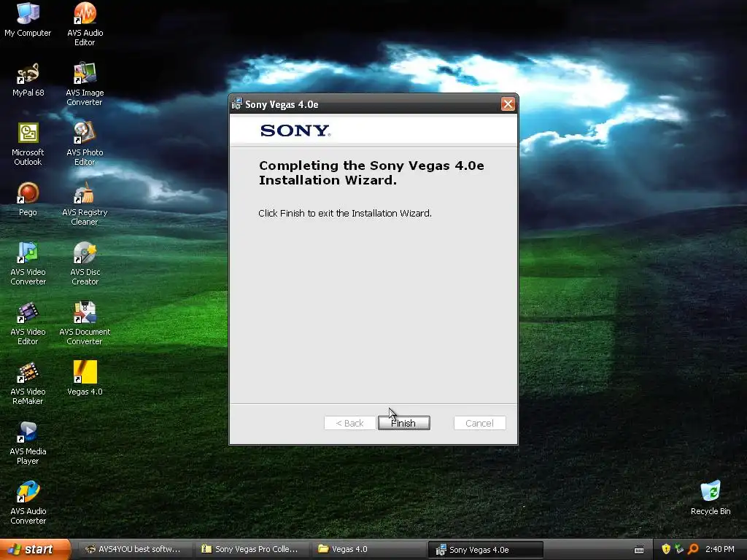Click the Vegas 4.0 desktop shortcut
Viewport: 747px width, 560px height.
pos(85,378)
